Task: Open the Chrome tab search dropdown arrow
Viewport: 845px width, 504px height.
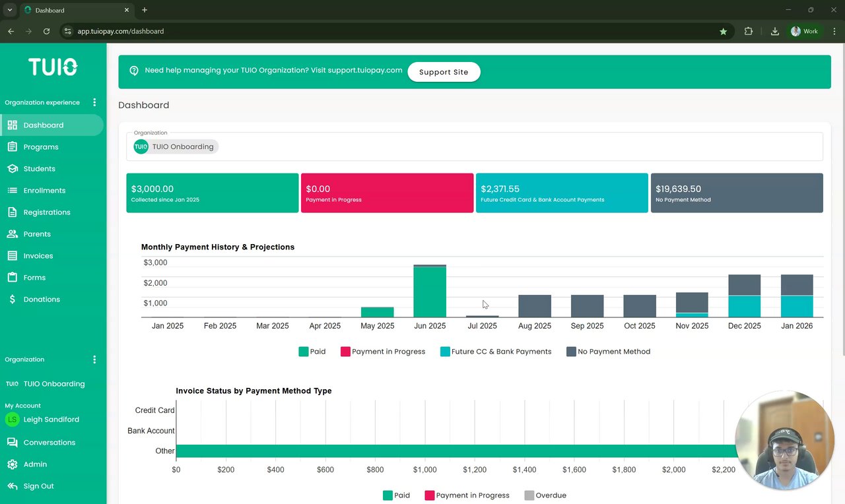Action: 9,10
